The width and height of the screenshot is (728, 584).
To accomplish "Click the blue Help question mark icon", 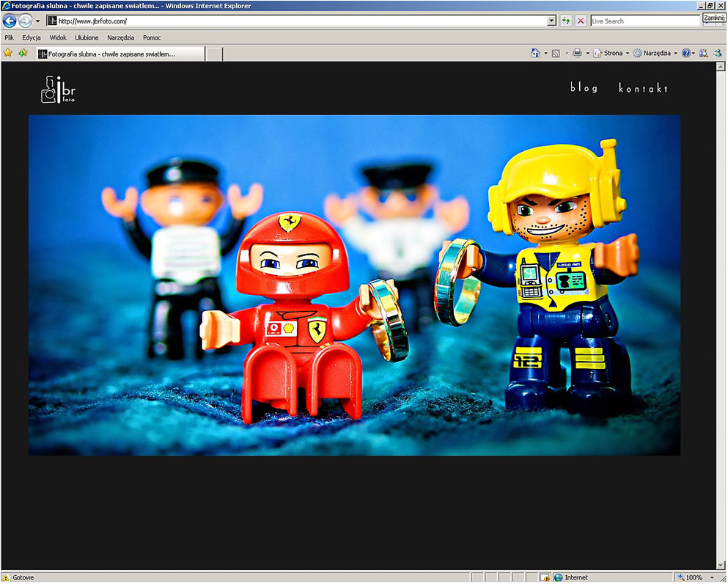I will 685,53.
